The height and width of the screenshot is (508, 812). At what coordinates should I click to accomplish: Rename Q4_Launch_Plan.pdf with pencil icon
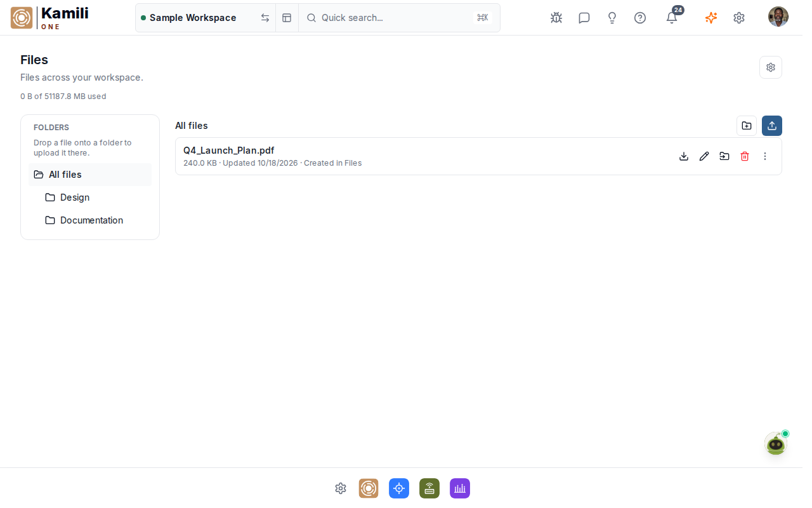tap(704, 156)
